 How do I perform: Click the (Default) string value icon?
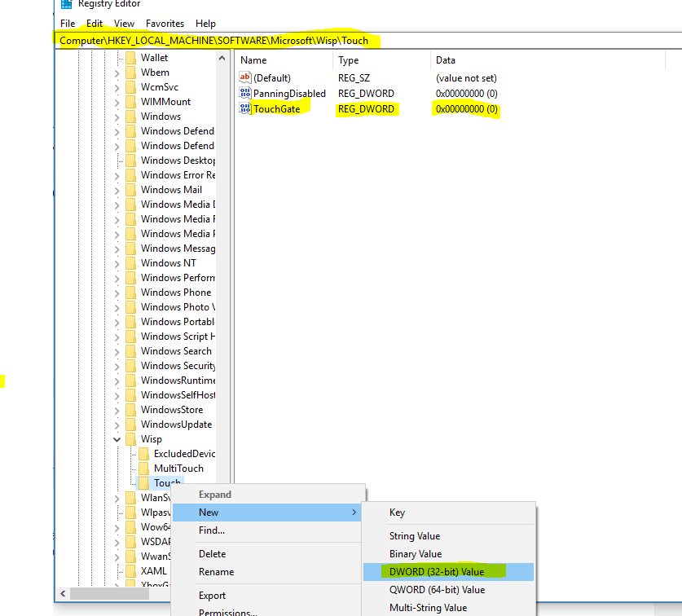(x=245, y=78)
